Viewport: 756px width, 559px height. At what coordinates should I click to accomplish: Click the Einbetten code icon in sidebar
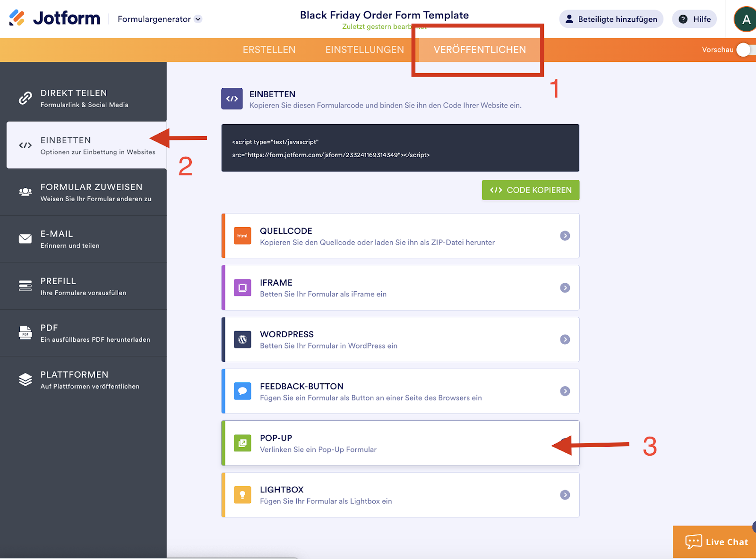click(25, 145)
